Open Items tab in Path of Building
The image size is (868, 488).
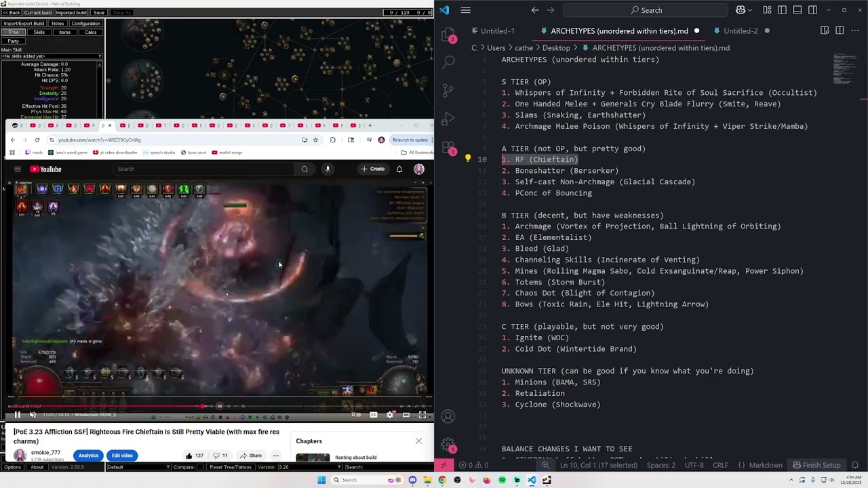[x=64, y=33]
